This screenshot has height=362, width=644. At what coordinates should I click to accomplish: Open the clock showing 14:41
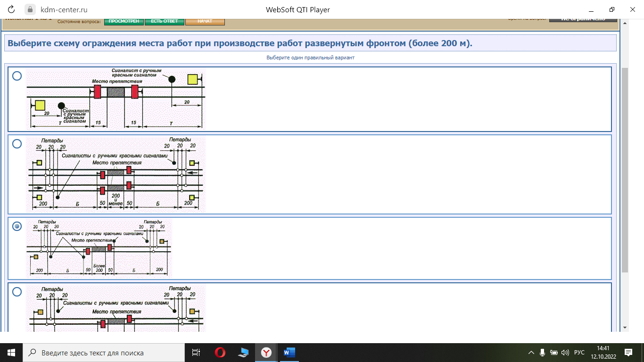[603, 353]
